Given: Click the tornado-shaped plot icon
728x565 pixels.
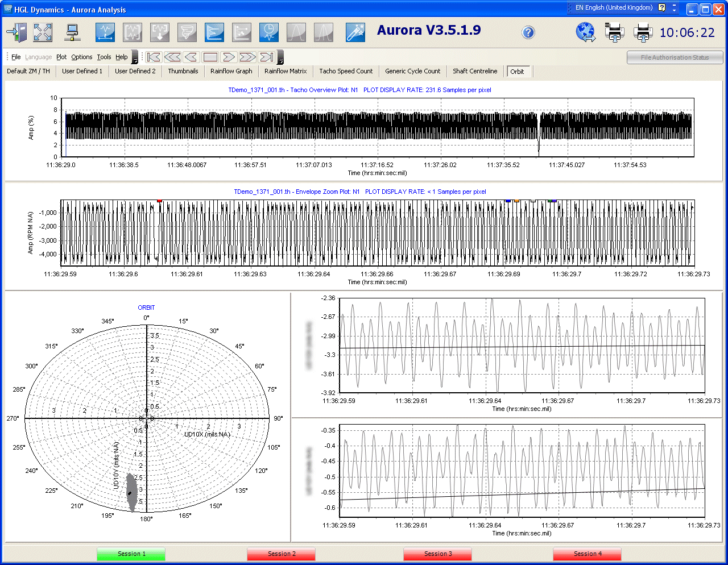Looking at the screenshot, I should click(x=187, y=32).
